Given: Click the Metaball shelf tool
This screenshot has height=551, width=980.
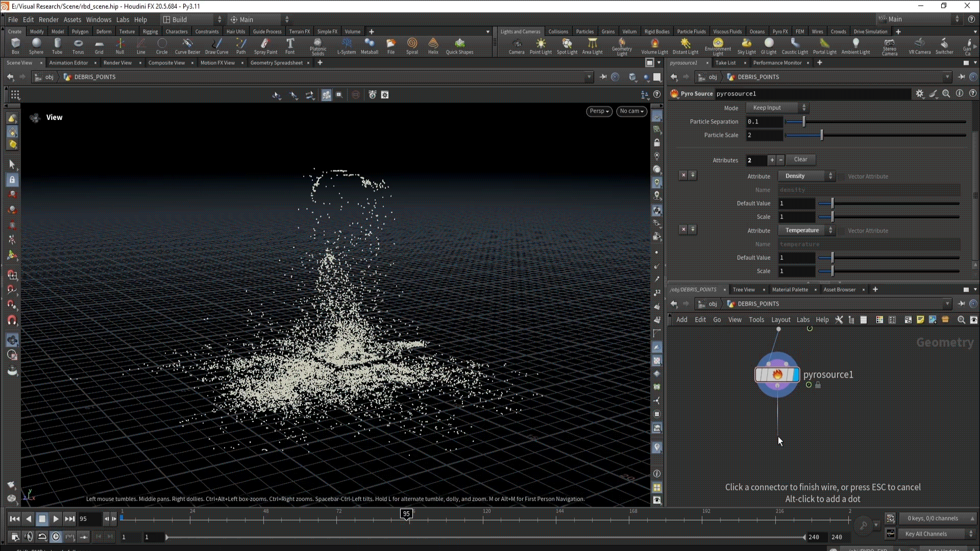Looking at the screenshot, I should click(x=369, y=45).
